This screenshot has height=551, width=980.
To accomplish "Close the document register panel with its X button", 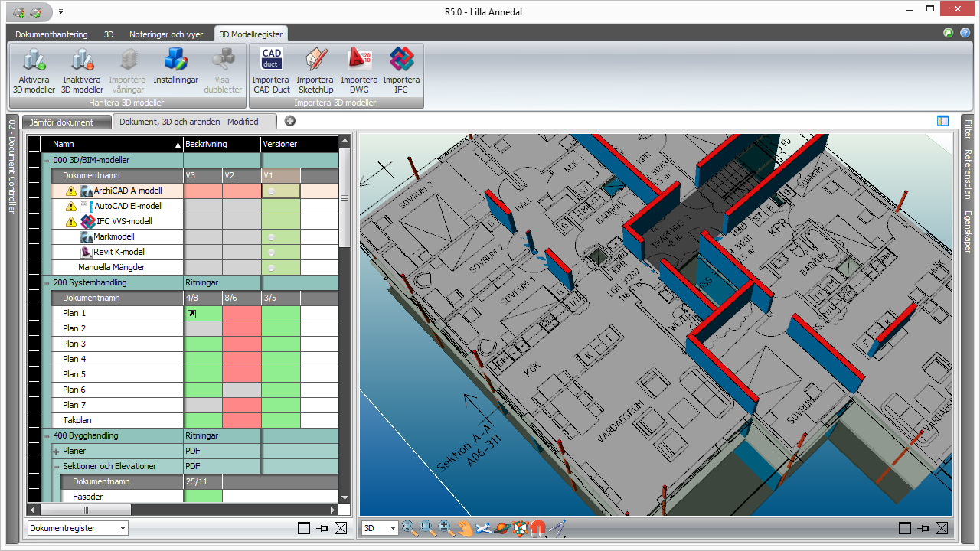I will click(x=341, y=528).
